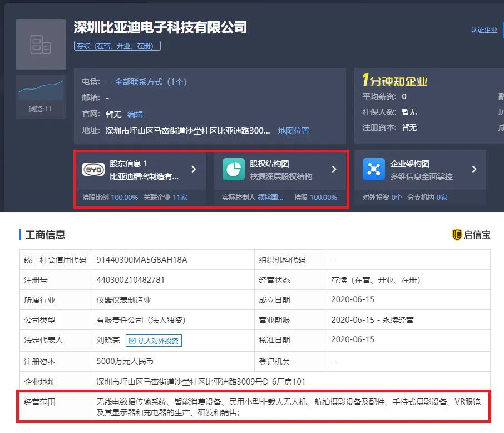Click the company logo placeholder icon
Image resolution: width=504 pixels, height=433 pixels.
tap(41, 45)
